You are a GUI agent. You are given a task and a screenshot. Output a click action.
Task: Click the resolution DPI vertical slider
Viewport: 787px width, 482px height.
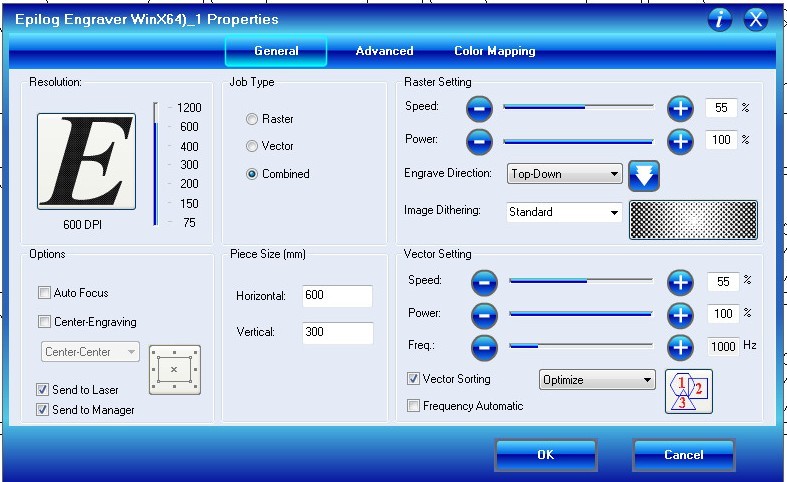[156, 164]
